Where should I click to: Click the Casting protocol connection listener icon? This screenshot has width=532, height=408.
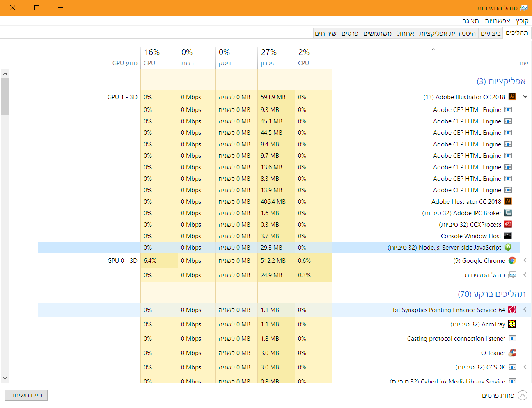[x=512, y=338]
